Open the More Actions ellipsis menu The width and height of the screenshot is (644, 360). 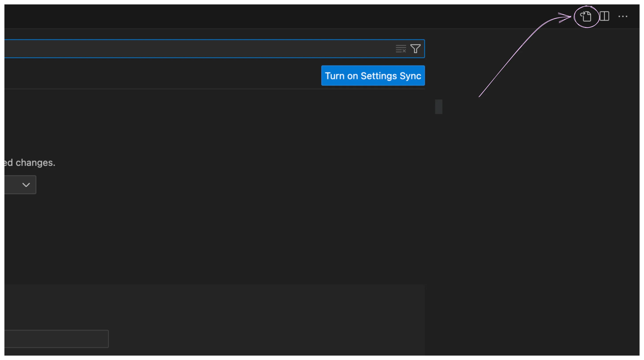(623, 17)
